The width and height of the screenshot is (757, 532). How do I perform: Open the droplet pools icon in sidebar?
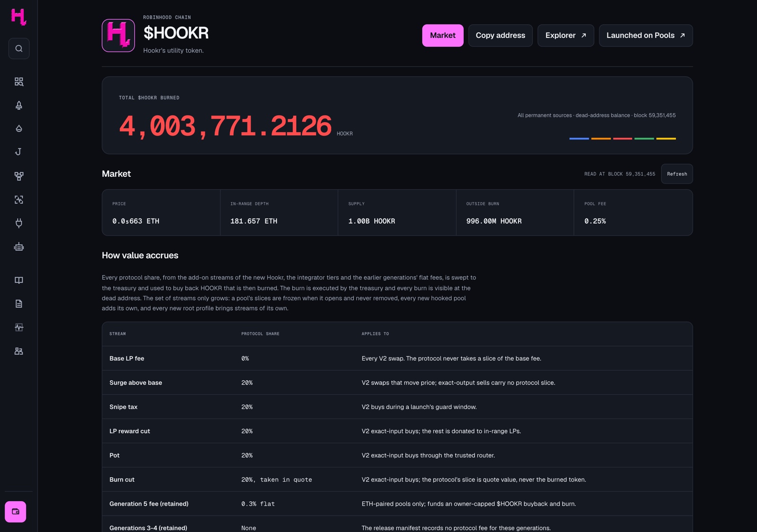pos(19,129)
